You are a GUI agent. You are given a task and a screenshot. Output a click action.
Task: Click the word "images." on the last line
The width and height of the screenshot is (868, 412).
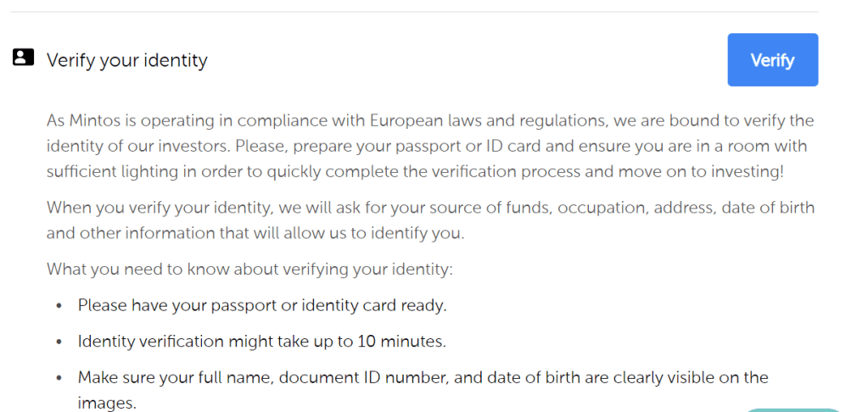coord(107,403)
